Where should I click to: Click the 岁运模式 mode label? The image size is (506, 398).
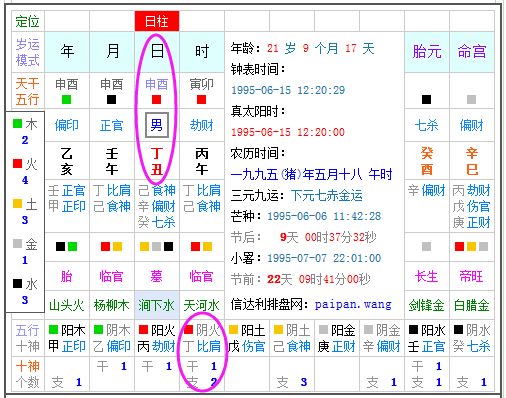click(x=28, y=52)
